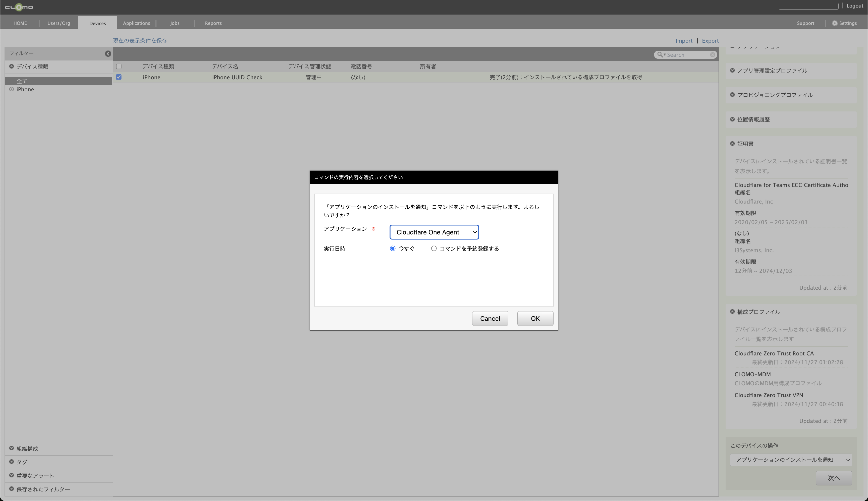Confirm the dialog with OK

click(535, 319)
